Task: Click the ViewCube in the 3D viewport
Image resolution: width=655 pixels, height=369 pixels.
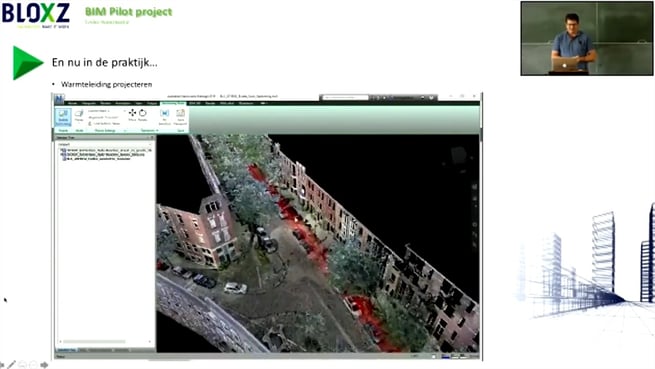Action: (458, 156)
